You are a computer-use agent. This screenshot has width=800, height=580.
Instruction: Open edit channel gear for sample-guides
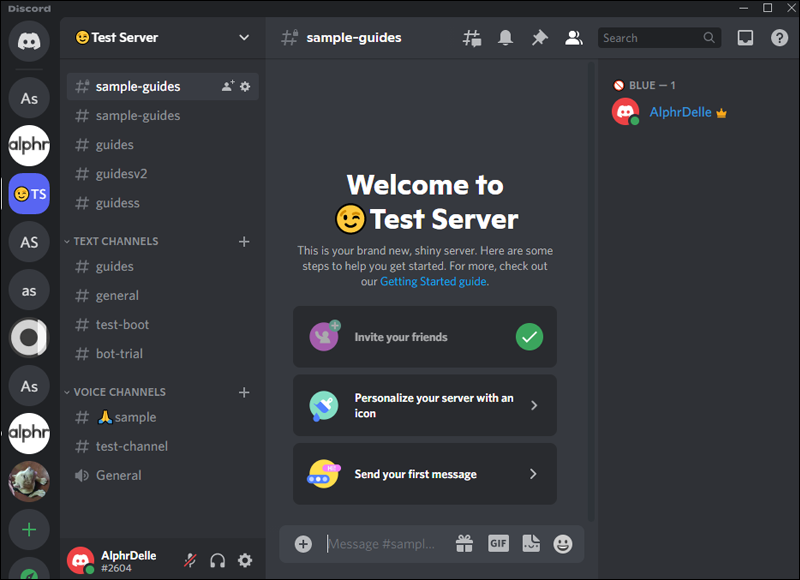click(245, 87)
